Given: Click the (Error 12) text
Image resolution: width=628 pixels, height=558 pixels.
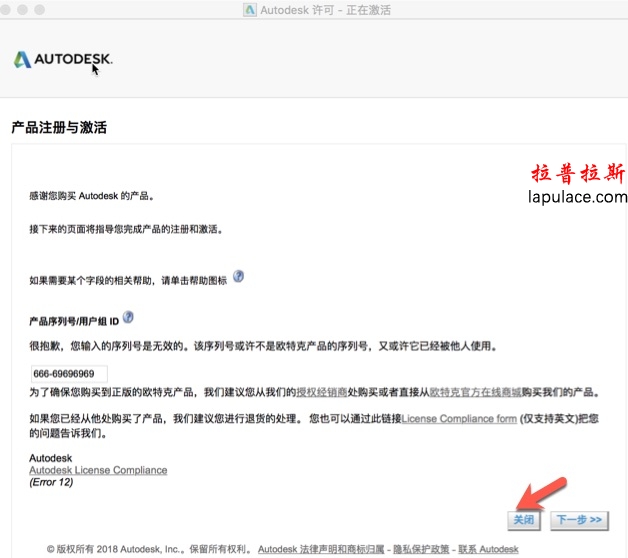Looking at the screenshot, I should pos(51,482).
